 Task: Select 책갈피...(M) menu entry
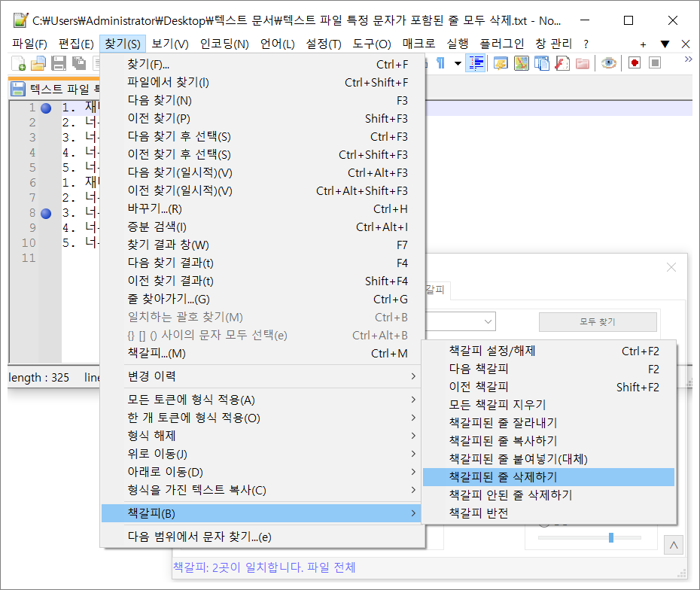263,354
